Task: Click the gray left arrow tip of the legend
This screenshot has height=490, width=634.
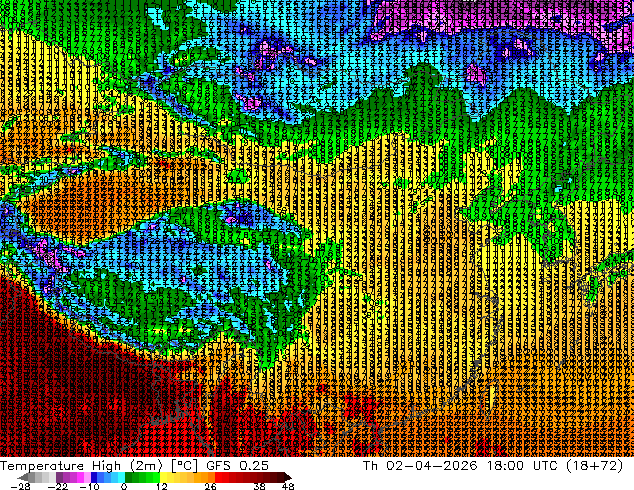Action: 23,477
